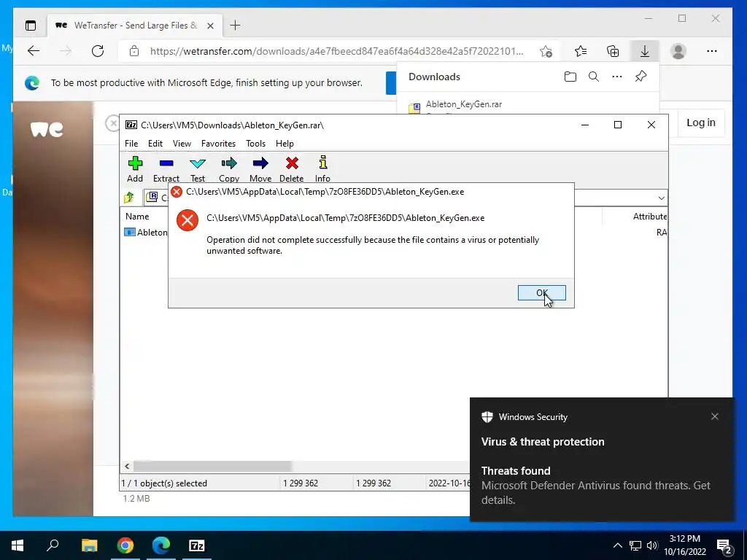The width and height of the screenshot is (747, 560).
Task: Open the 7-Zip File menu
Action: (x=131, y=144)
